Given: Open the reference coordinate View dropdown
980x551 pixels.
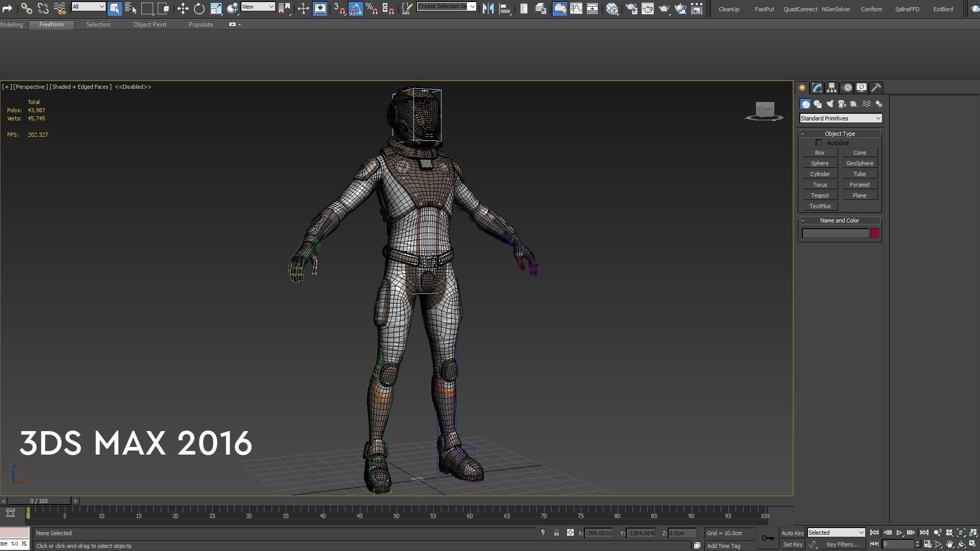Looking at the screenshot, I should tap(258, 7).
